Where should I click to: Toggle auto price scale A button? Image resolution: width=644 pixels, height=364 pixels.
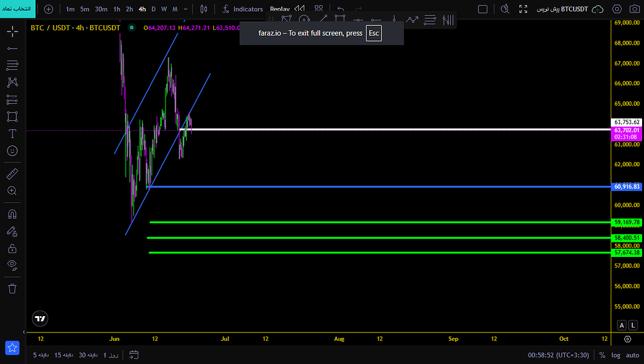(621, 325)
